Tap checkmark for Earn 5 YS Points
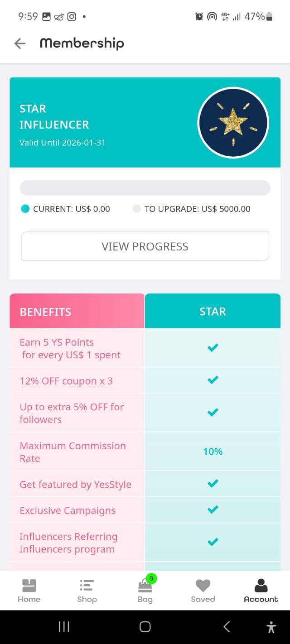290x644 pixels. pos(213,347)
